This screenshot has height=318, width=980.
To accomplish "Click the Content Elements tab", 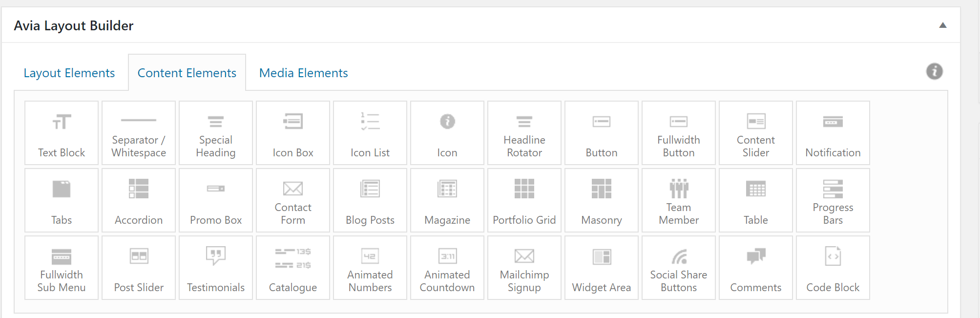I will click(187, 73).
